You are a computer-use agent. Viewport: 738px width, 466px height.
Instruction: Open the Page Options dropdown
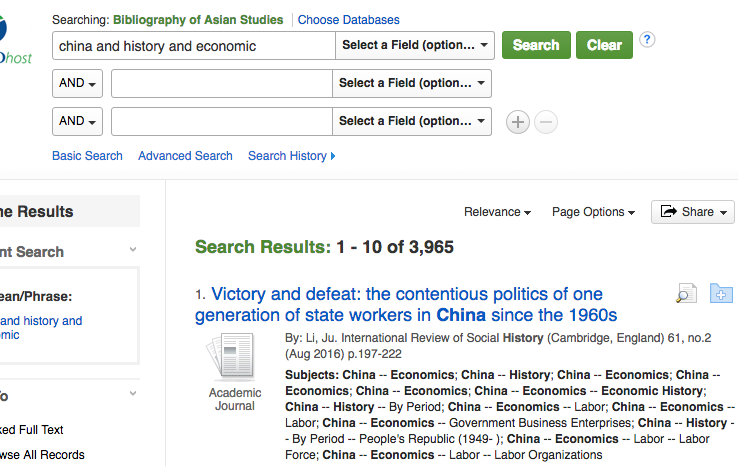[593, 212]
